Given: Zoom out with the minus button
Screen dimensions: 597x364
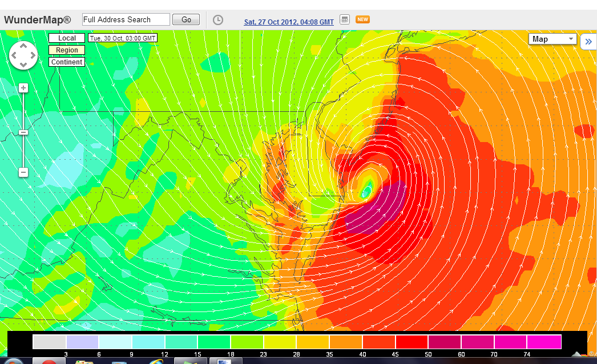Looking at the screenshot, I should click(23, 172).
